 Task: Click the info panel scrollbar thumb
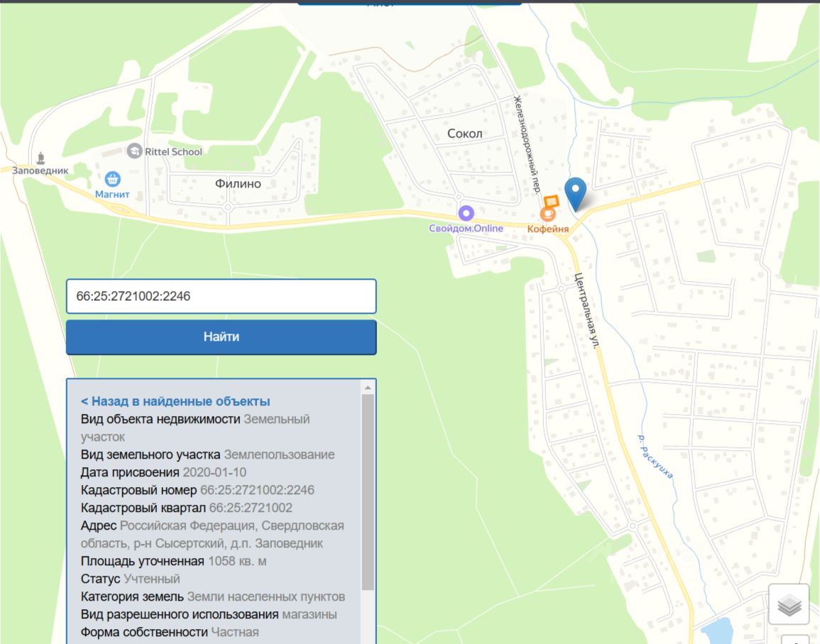(x=367, y=490)
